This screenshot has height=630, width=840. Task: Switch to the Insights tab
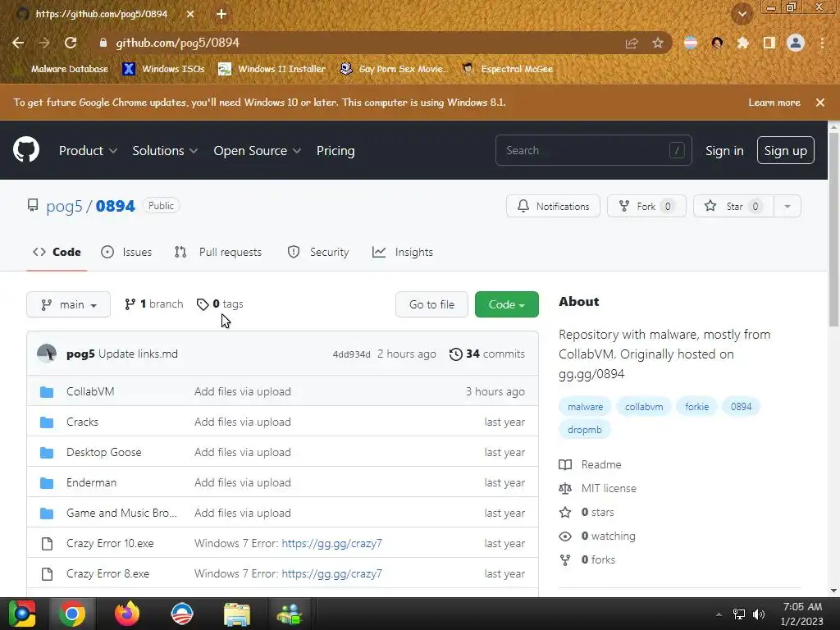point(403,252)
